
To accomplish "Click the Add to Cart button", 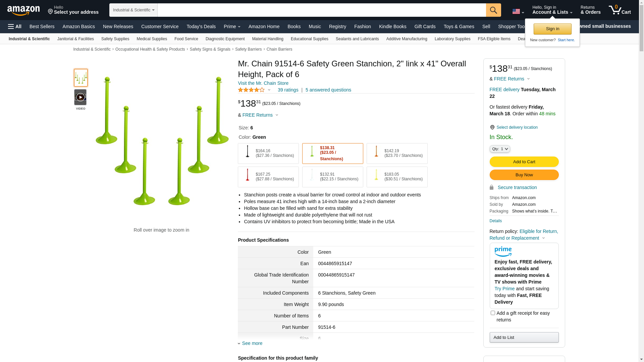I will click(524, 162).
